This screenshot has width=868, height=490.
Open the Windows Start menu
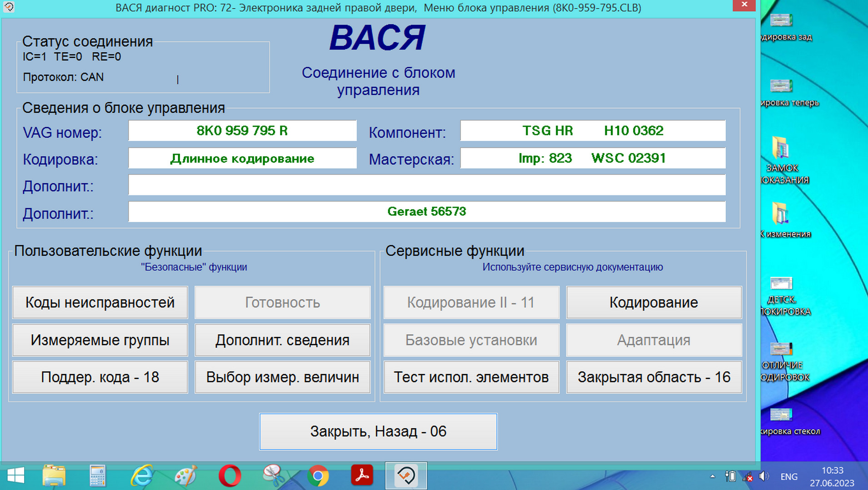point(16,476)
